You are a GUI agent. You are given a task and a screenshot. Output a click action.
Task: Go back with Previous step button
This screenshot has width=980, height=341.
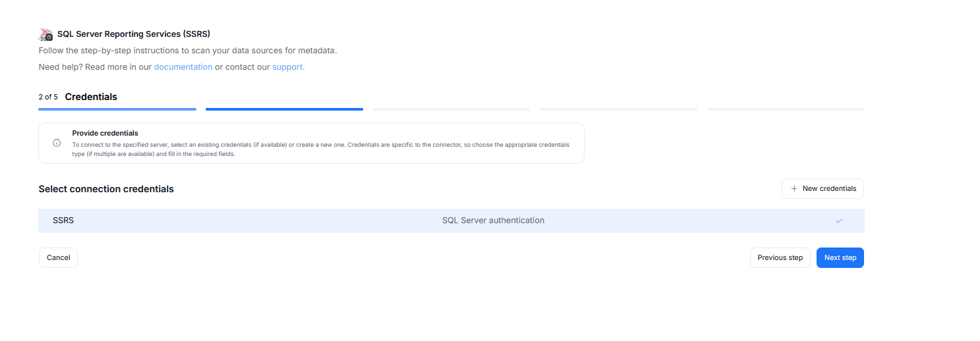pyautogui.click(x=780, y=258)
